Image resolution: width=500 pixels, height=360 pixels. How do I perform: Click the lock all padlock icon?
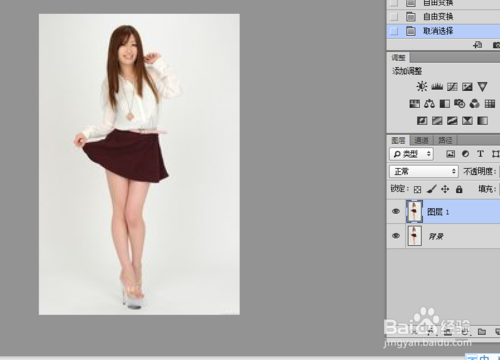tap(459, 189)
